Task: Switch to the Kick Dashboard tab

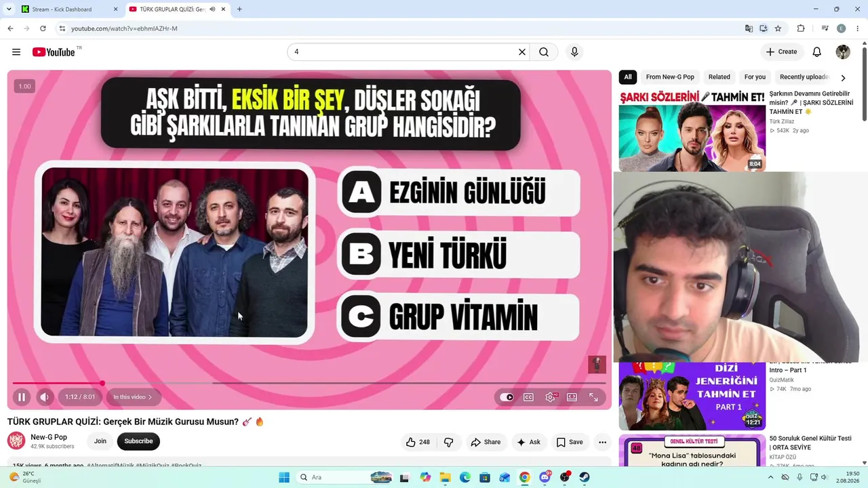Action: (x=67, y=9)
